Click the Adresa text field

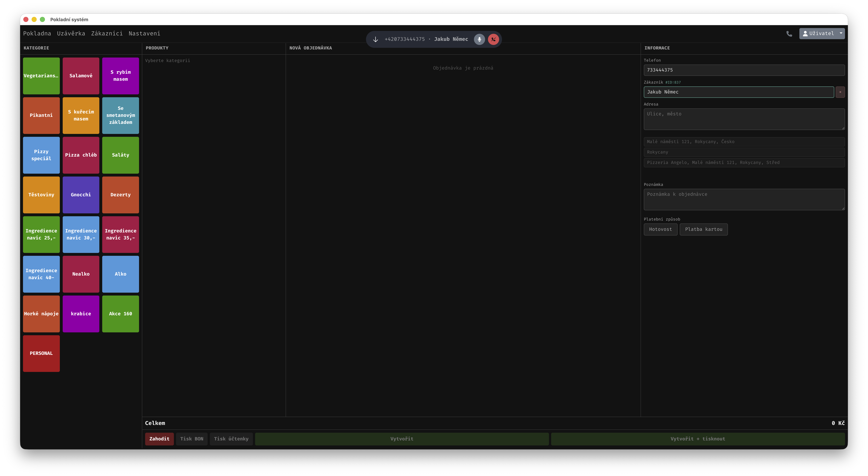(x=744, y=119)
